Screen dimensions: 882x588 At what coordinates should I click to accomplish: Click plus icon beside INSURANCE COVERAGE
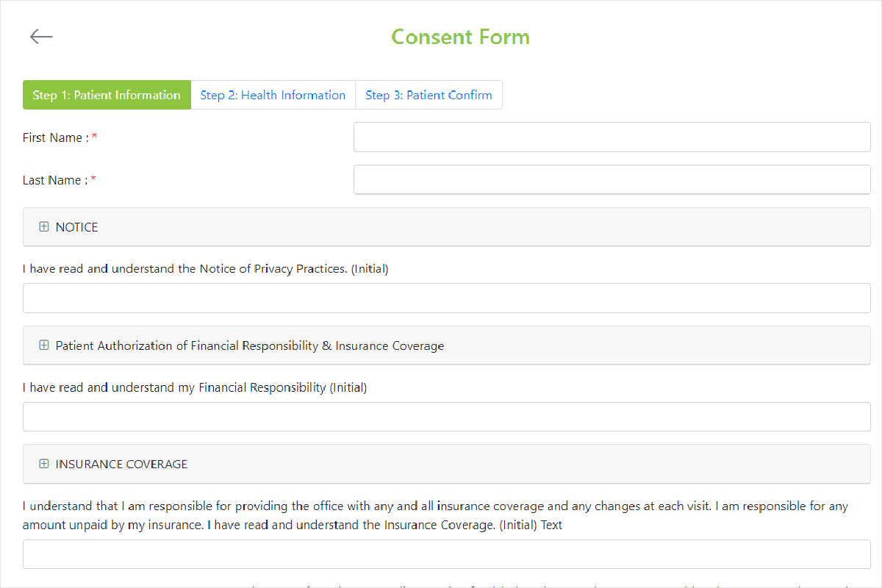44,464
